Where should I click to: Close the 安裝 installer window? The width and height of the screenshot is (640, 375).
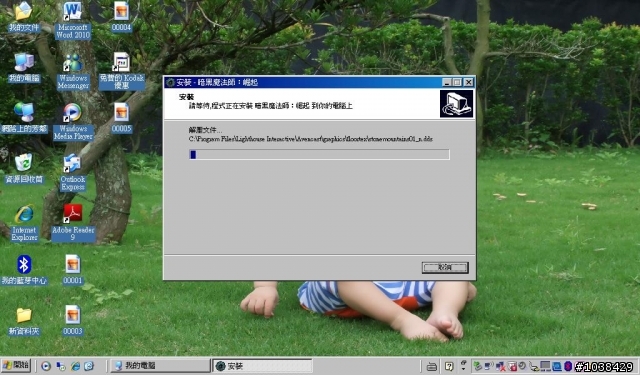tap(469, 82)
